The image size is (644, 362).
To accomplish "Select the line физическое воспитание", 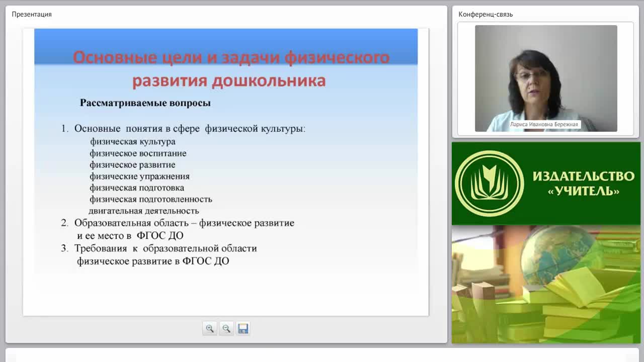I will tap(138, 153).
